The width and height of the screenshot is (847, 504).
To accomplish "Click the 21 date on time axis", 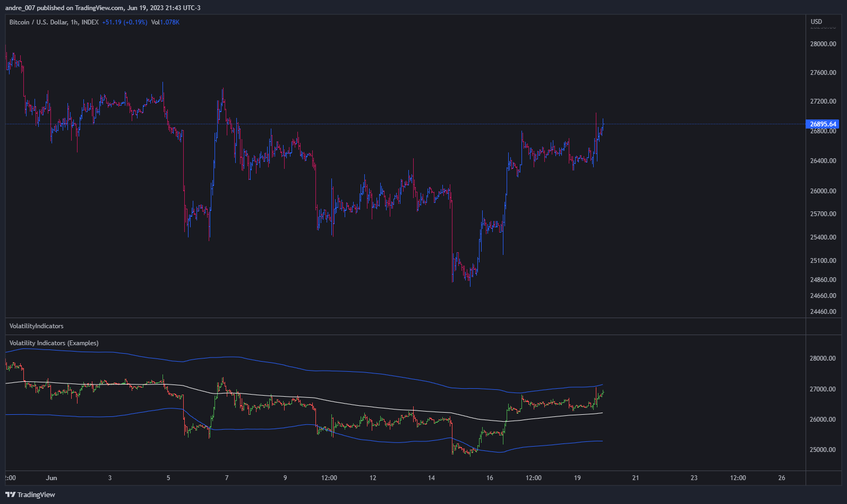I will [636, 478].
